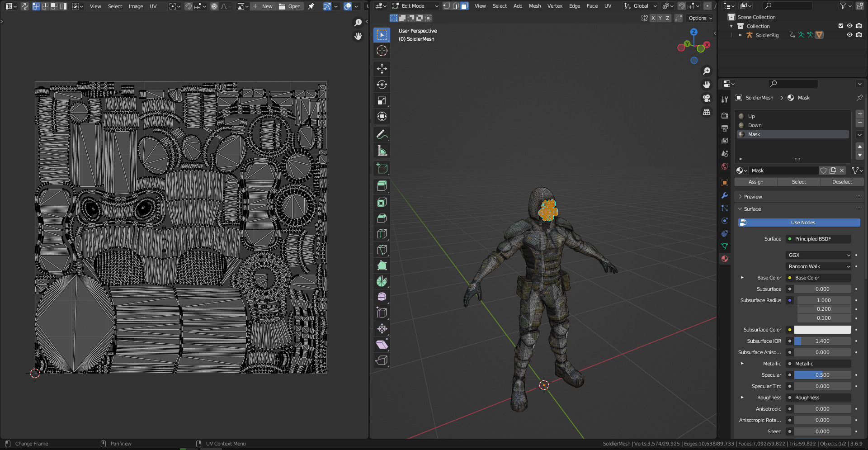The width and height of the screenshot is (868, 450).
Task: Toggle fake user shield for Mask material
Action: click(824, 171)
